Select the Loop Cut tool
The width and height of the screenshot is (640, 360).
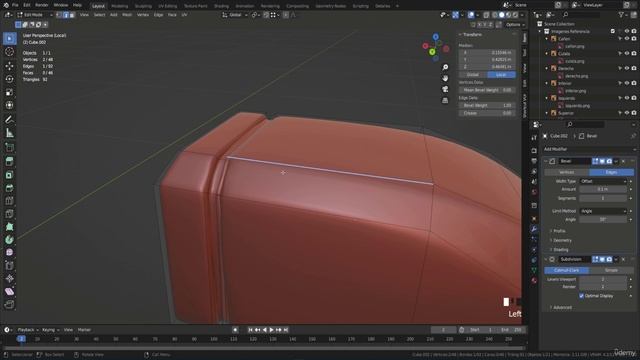point(9,201)
